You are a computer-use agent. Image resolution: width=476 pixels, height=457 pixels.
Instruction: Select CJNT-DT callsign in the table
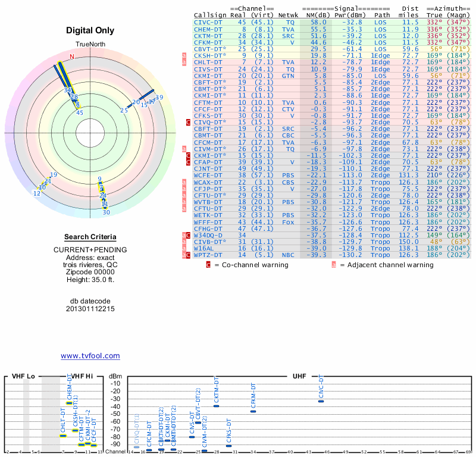tap(208, 169)
